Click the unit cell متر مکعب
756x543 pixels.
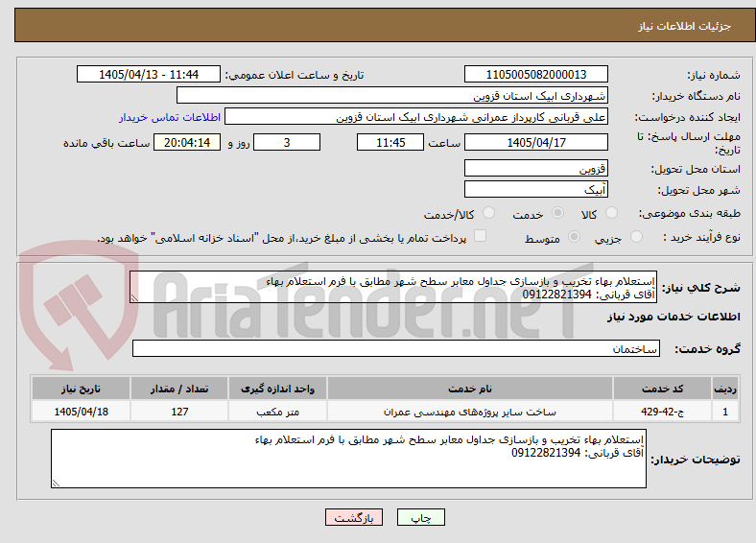click(x=277, y=412)
